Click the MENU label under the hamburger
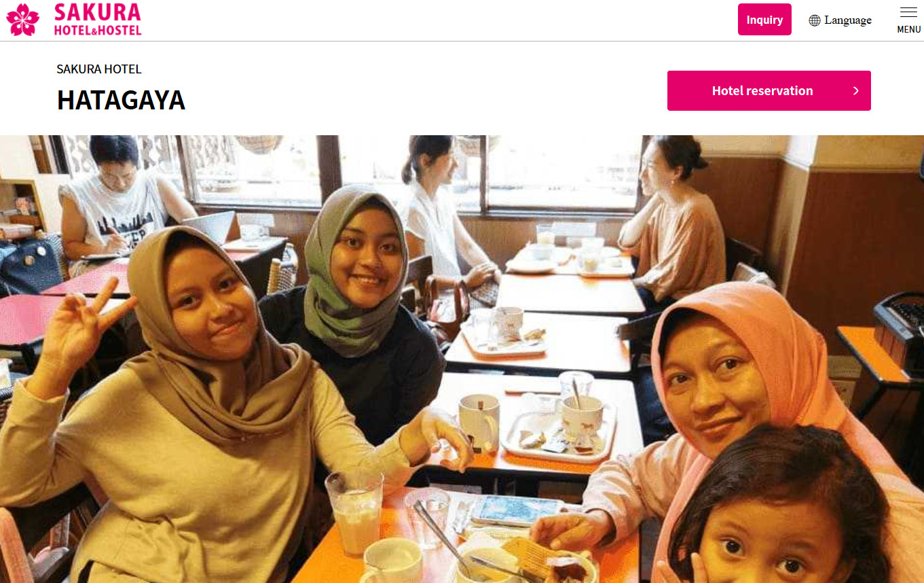Viewport: 924px width, 583px height. click(x=908, y=29)
